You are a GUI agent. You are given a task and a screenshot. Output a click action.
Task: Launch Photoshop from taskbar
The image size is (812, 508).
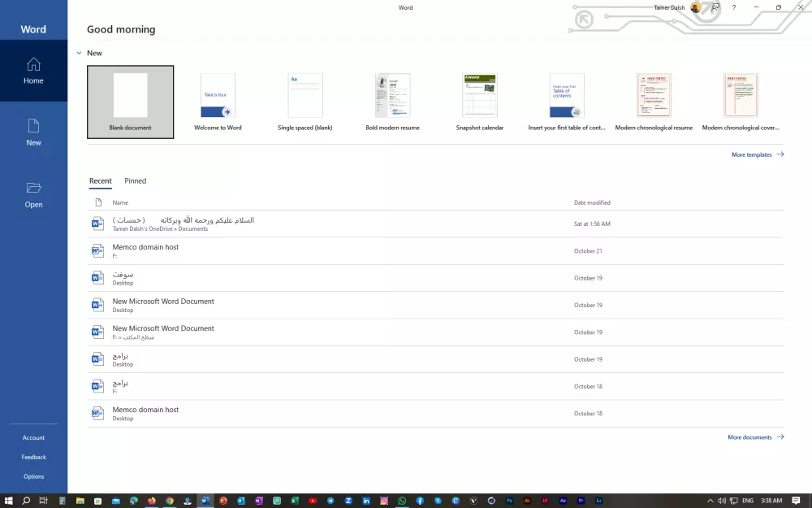(510, 501)
